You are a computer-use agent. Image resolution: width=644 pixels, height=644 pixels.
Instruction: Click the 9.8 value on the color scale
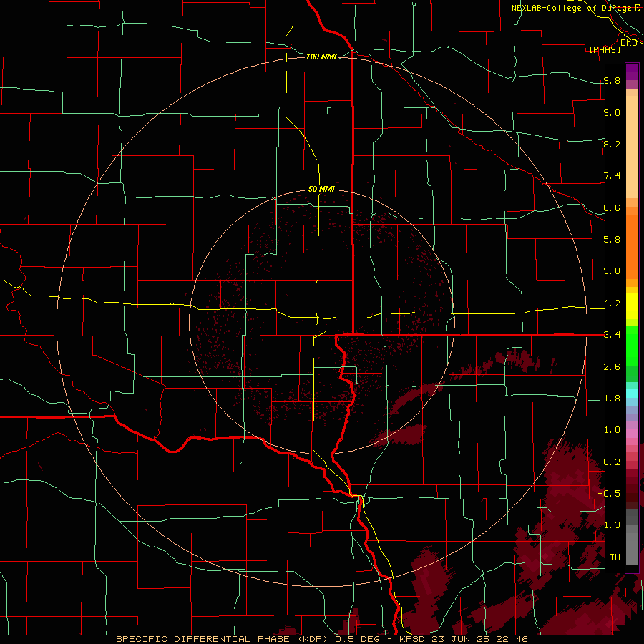[612, 80]
